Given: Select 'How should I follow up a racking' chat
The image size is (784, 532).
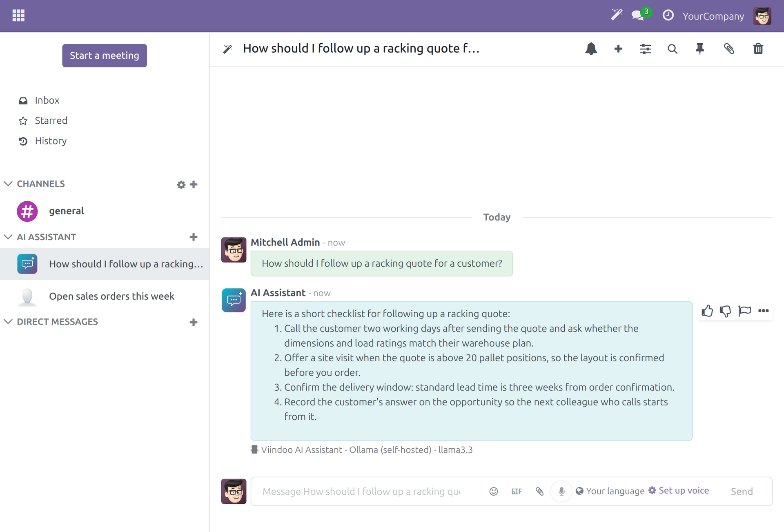Looking at the screenshot, I should click(105, 264).
